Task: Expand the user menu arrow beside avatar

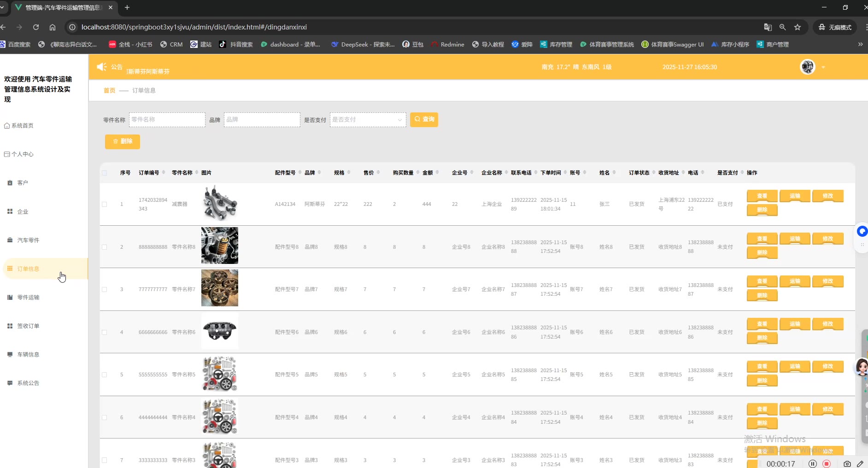Action: click(x=823, y=67)
